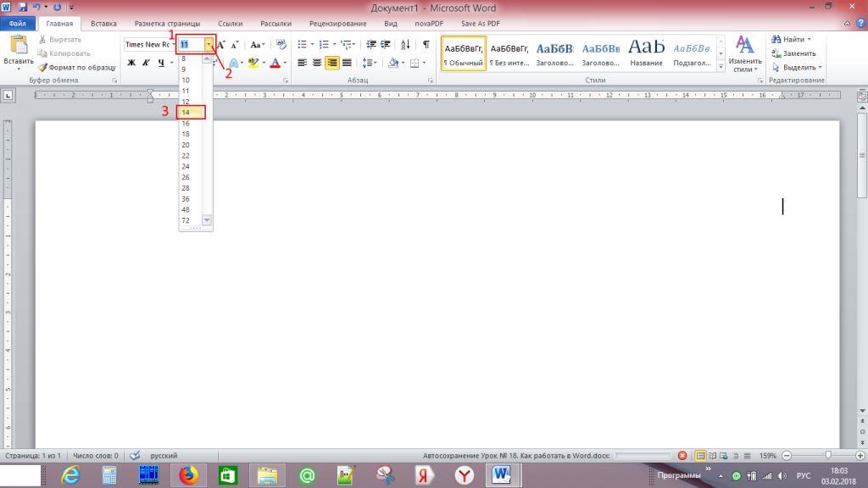Open the Файл tab

pyautogui.click(x=18, y=24)
